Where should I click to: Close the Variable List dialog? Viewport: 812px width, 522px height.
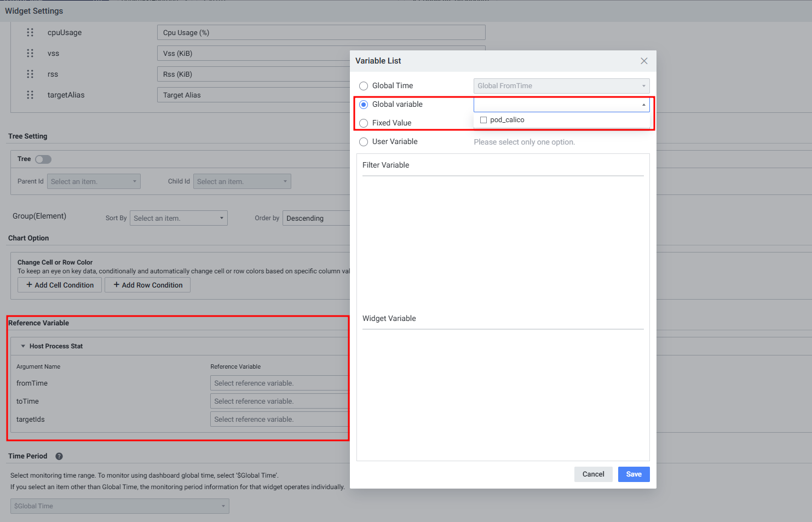coord(644,61)
